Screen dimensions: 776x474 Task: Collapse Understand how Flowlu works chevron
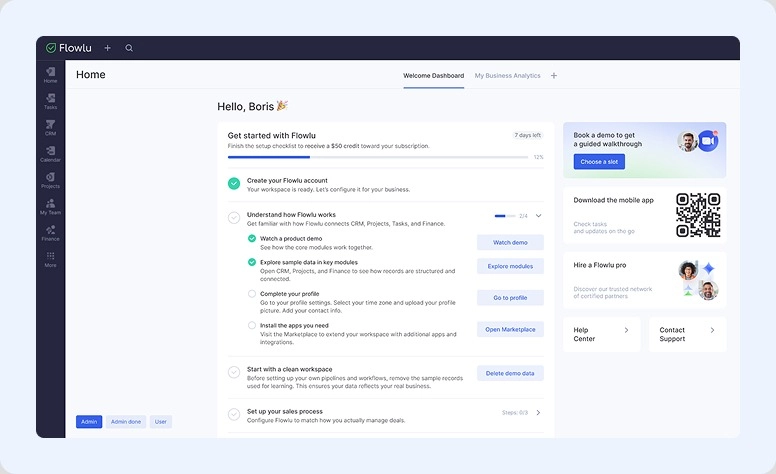tap(538, 216)
